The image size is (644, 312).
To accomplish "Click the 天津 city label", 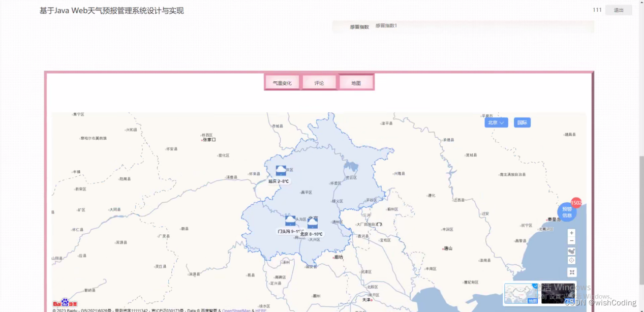I will coord(366,300).
